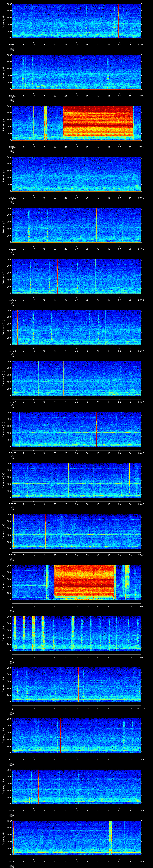Click red spike near second 49 in 16:46:00 panel
The height and width of the screenshot is (868, 153).
118,21
